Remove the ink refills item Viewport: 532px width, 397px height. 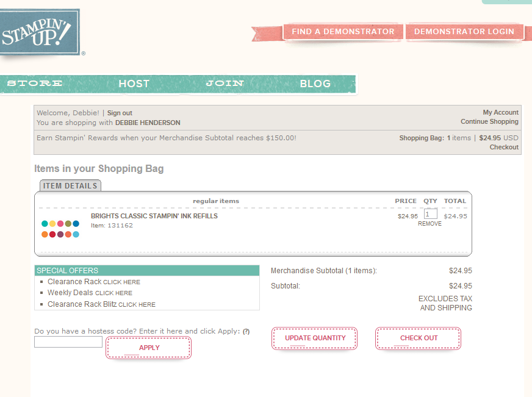[430, 224]
